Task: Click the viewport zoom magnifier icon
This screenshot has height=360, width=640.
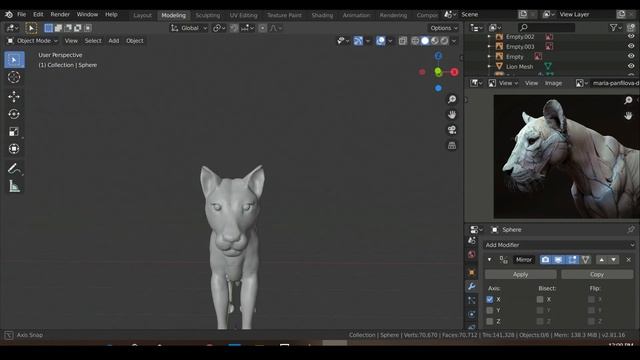Action: coord(452,99)
